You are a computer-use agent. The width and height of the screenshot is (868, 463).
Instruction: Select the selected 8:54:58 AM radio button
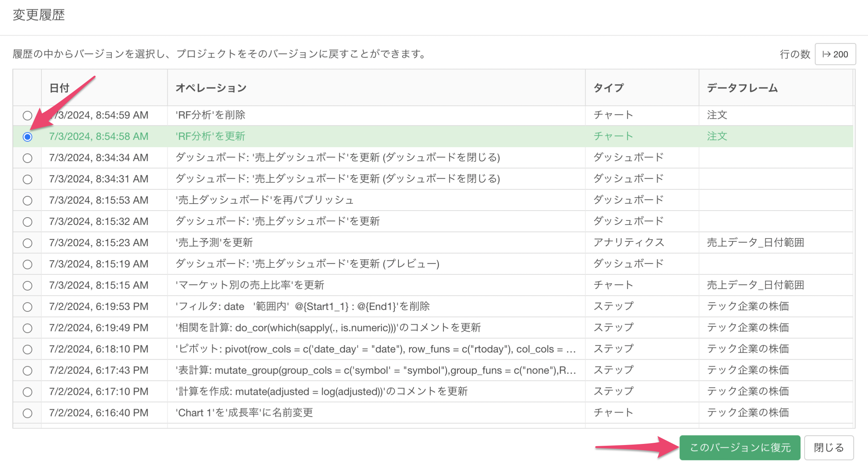tap(28, 137)
